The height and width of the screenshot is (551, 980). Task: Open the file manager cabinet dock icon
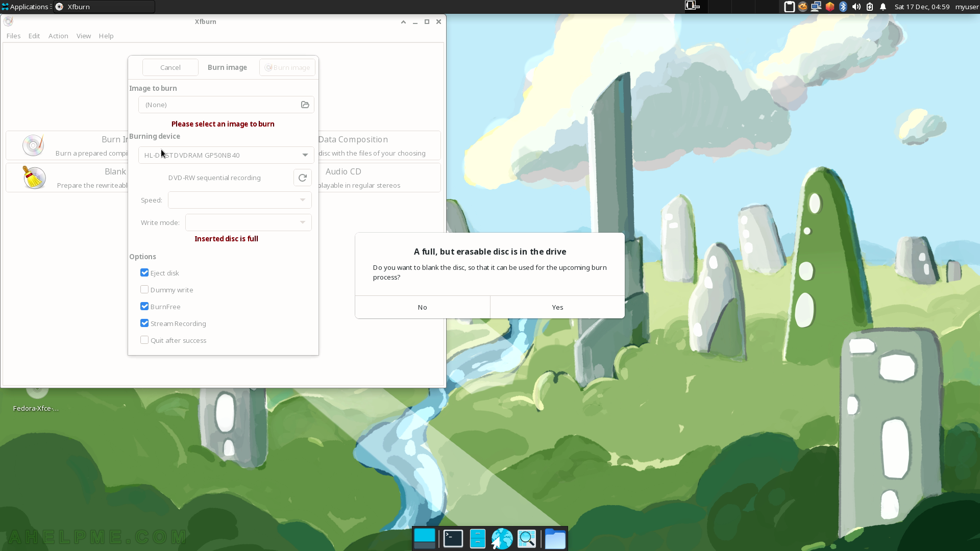click(478, 539)
